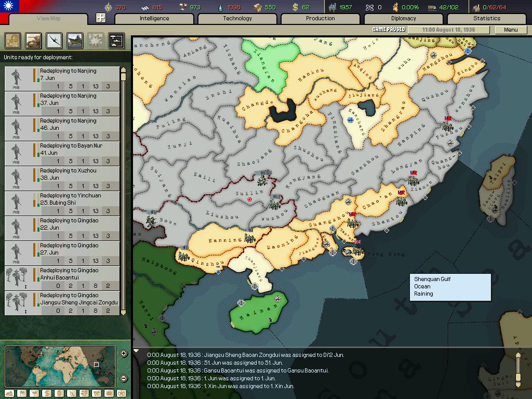Switch to region map mode
This screenshot has height=399, width=532.
(84, 393)
